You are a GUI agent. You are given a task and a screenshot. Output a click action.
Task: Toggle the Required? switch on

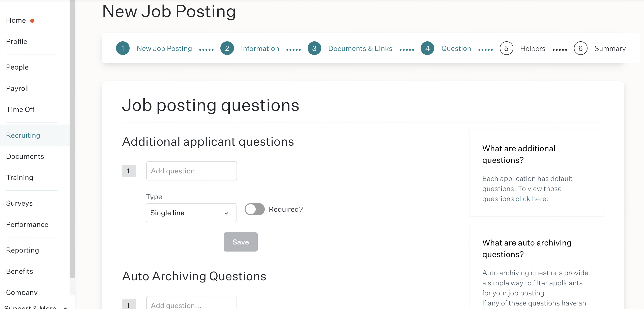[x=255, y=209]
